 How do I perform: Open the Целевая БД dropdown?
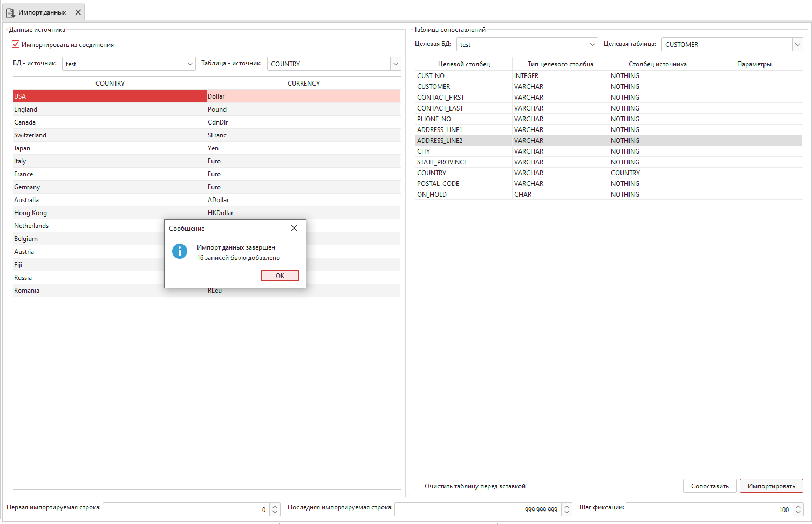[593, 44]
